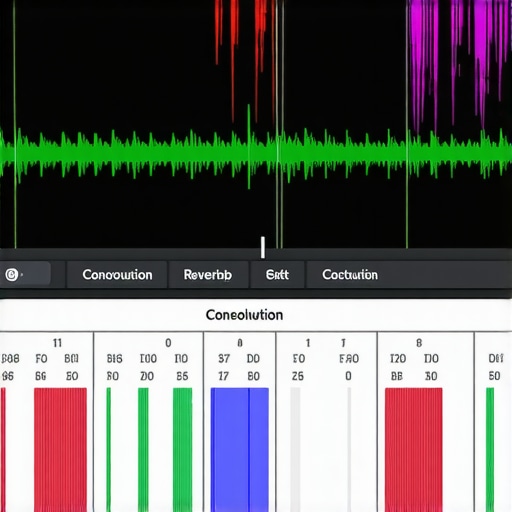Open the small arrow beside the circular icon

tap(22, 275)
